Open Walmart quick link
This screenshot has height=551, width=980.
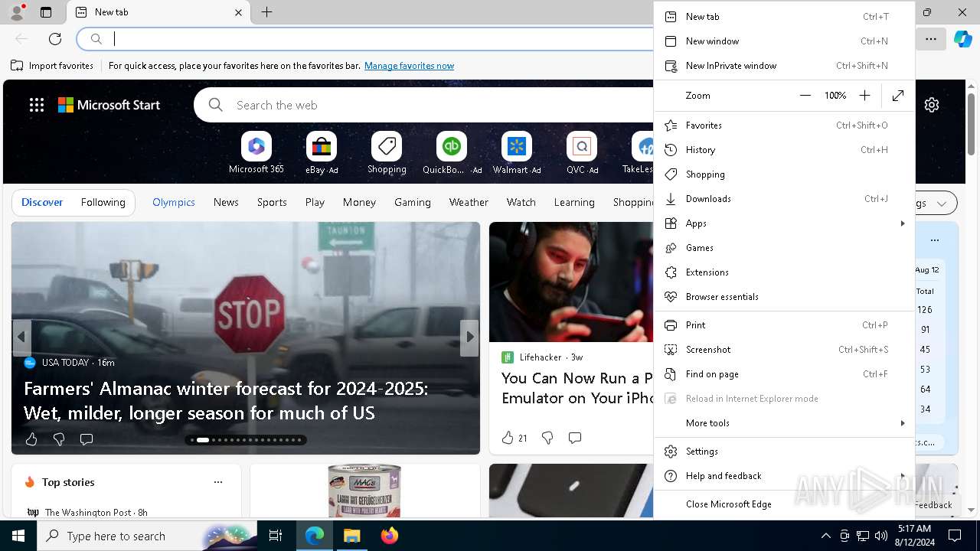click(x=517, y=153)
